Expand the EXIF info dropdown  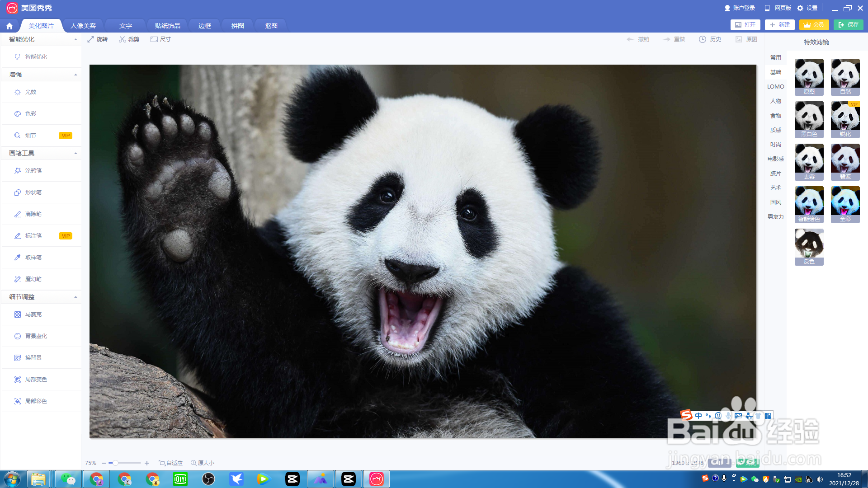click(719, 463)
